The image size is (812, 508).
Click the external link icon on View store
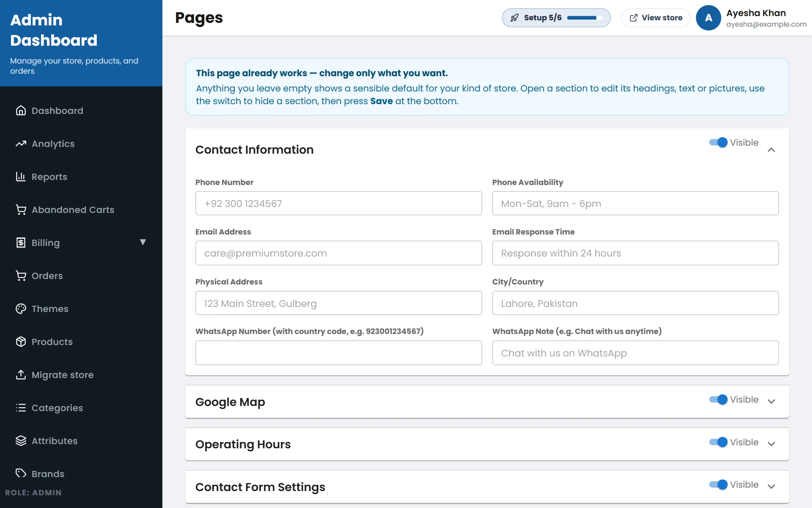[634, 18]
